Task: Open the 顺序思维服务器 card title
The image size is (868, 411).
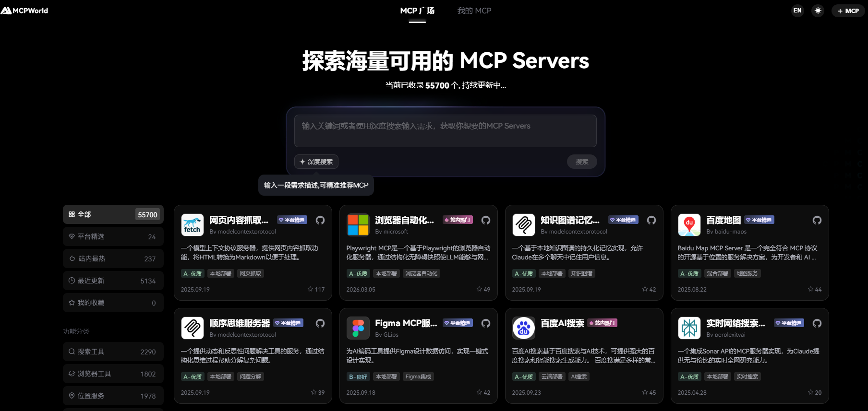Action: (x=240, y=323)
